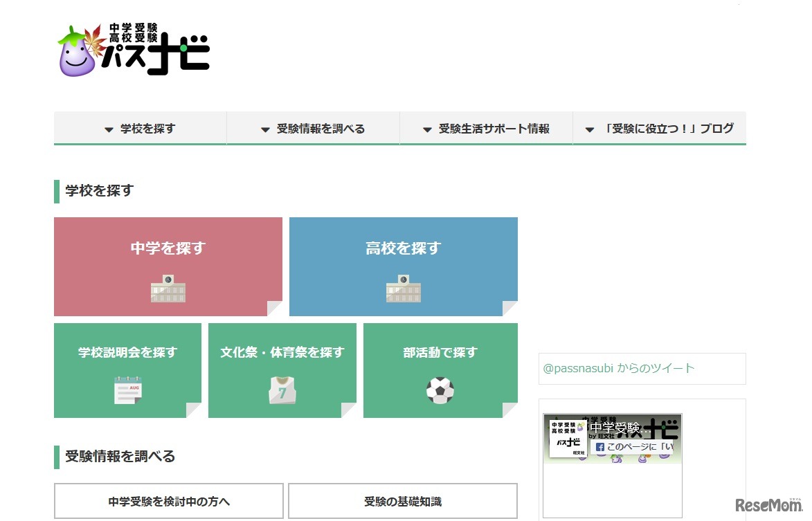The image size is (812, 521).
Task: Follow the @passnasubi からのツイート link
Action: 619,368
